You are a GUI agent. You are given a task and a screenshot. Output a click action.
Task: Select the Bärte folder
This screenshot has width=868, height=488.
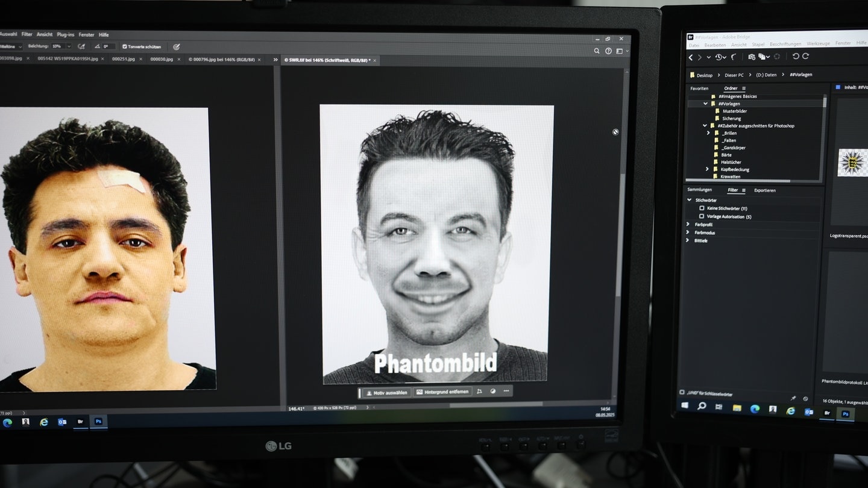click(x=726, y=155)
